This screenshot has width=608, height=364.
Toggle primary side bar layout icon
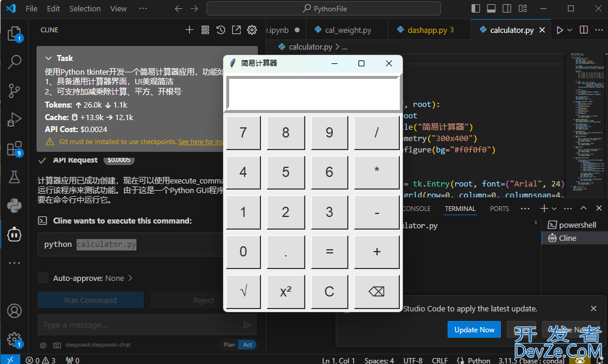476,8
